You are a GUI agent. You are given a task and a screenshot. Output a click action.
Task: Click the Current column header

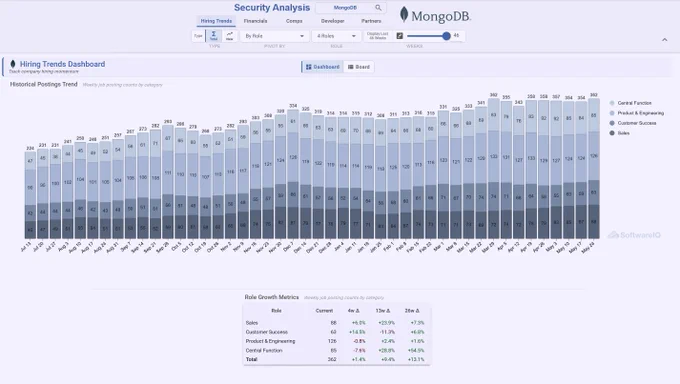click(x=324, y=311)
